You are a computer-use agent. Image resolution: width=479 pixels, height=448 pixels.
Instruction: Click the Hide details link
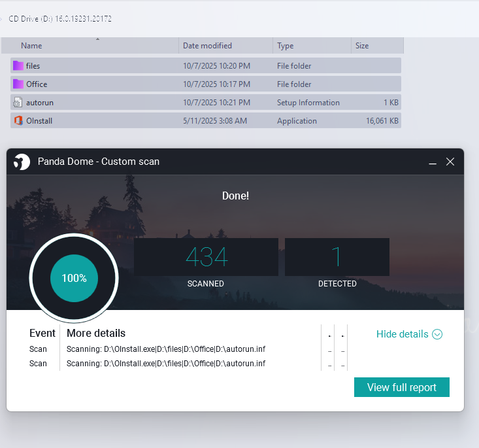pyautogui.click(x=402, y=334)
